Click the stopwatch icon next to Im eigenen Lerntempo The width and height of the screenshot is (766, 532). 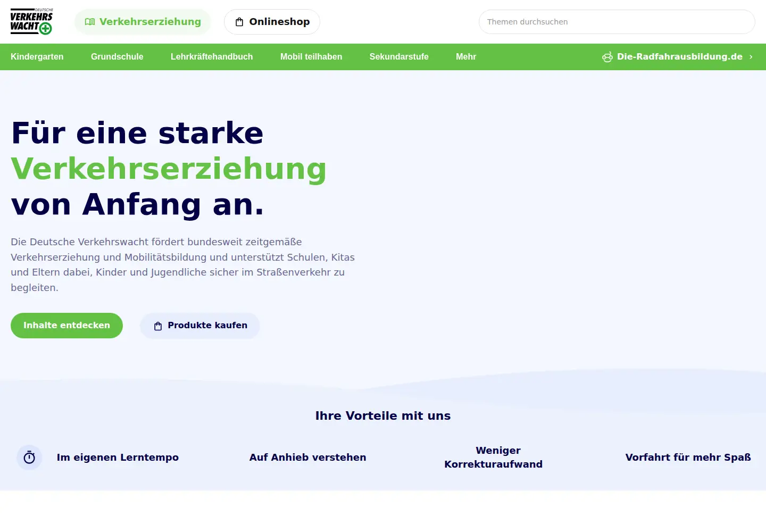coord(29,458)
